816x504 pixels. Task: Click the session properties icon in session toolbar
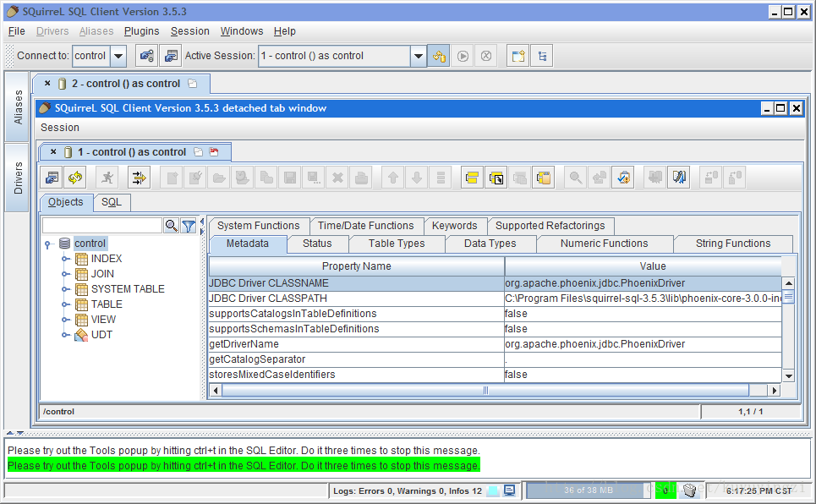(52, 178)
